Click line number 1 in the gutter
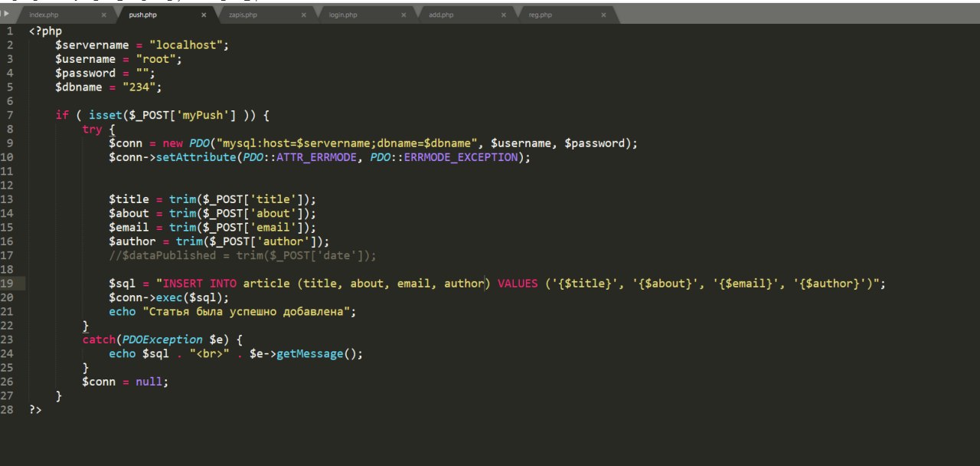Image resolution: width=980 pixels, height=466 pixels. click(10, 31)
